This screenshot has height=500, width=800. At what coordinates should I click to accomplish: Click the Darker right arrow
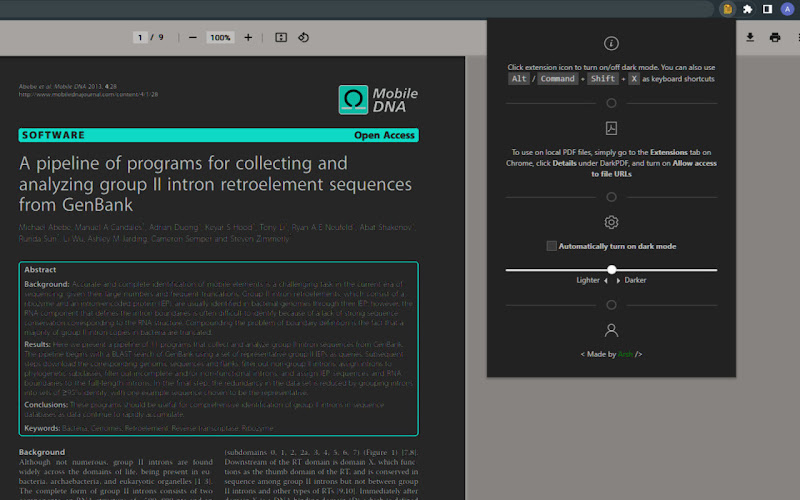pyautogui.click(x=618, y=281)
